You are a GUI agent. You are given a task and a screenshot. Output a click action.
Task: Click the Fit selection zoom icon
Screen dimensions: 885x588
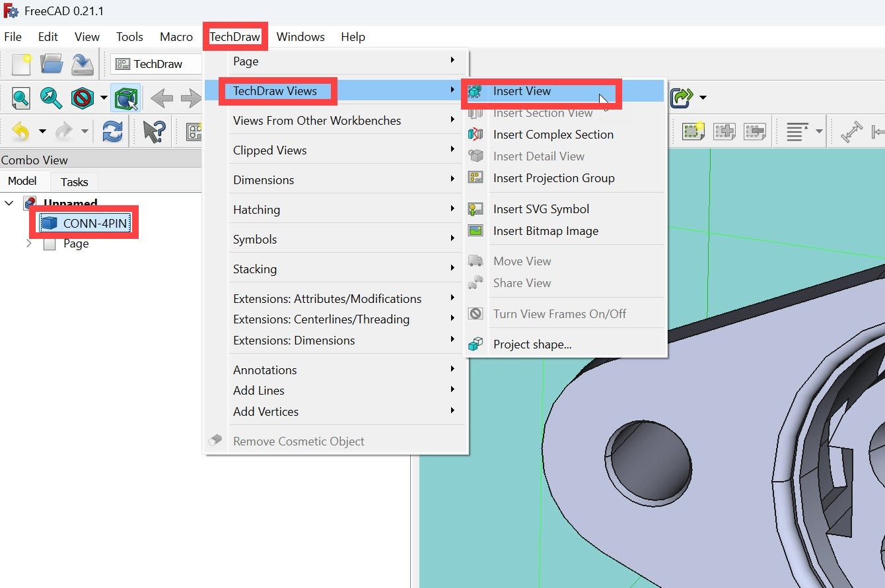tap(51, 99)
